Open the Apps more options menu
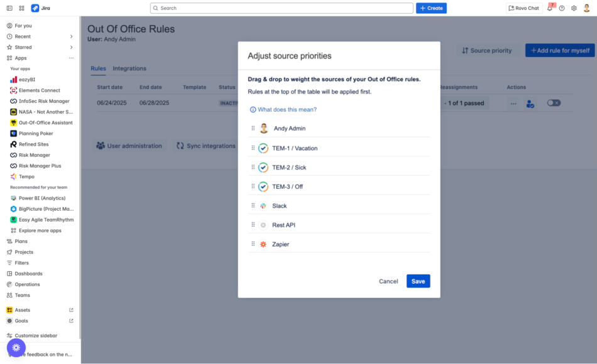This screenshot has width=597, height=364. (71, 58)
